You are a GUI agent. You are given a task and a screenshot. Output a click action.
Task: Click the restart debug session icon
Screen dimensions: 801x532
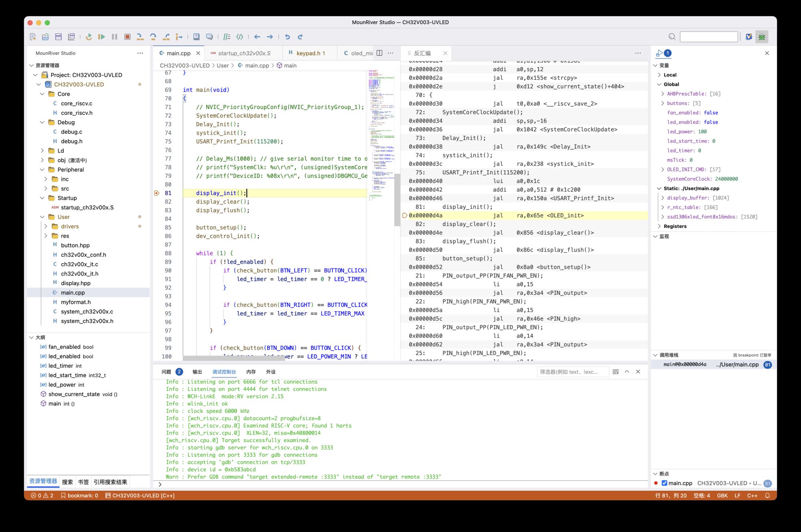[x=89, y=37]
